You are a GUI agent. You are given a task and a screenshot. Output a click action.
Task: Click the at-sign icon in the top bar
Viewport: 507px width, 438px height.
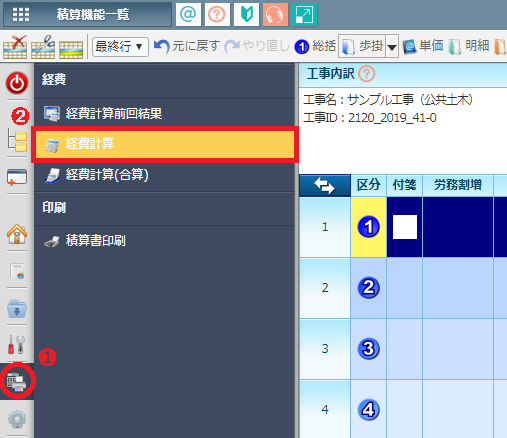(188, 14)
